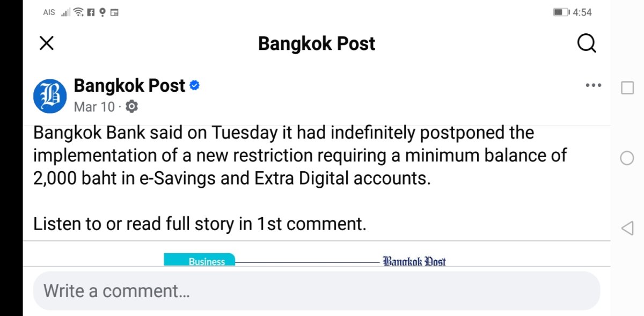644x316 pixels.
Task: Open the post audience gear icon
Action: coord(131,107)
